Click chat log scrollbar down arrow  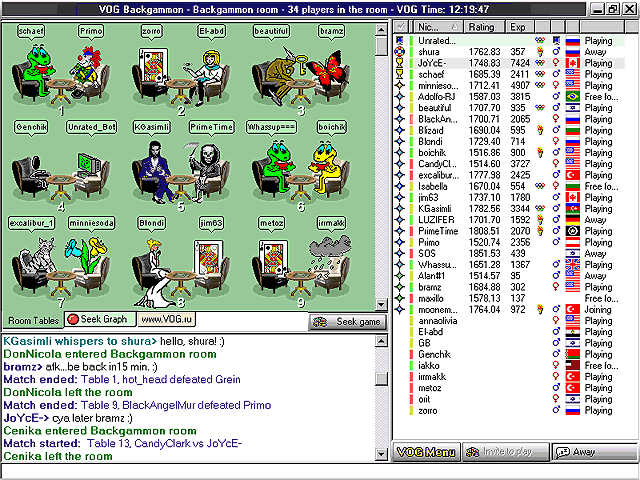click(x=381, y=454)
